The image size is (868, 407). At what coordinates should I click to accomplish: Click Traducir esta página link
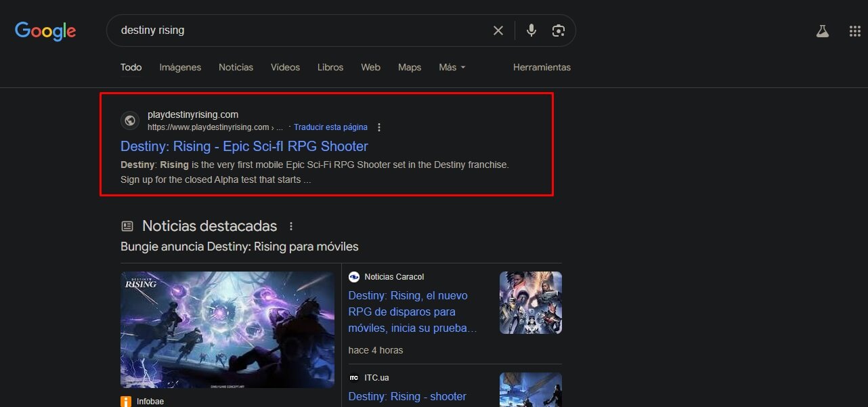(330, 127)
